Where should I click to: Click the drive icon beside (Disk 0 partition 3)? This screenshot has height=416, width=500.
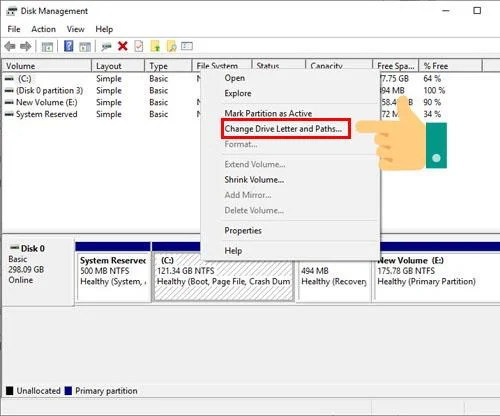pos(9,90)
